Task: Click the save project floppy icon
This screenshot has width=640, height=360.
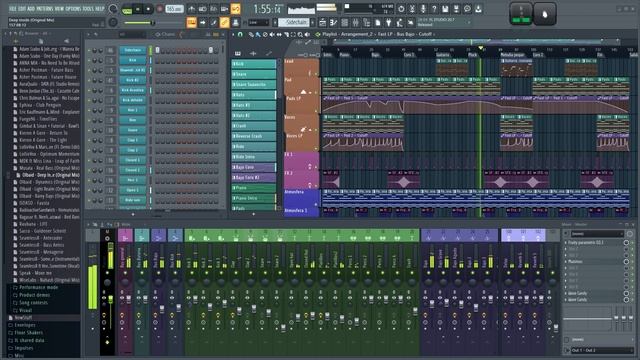Action: pos(445,9)
